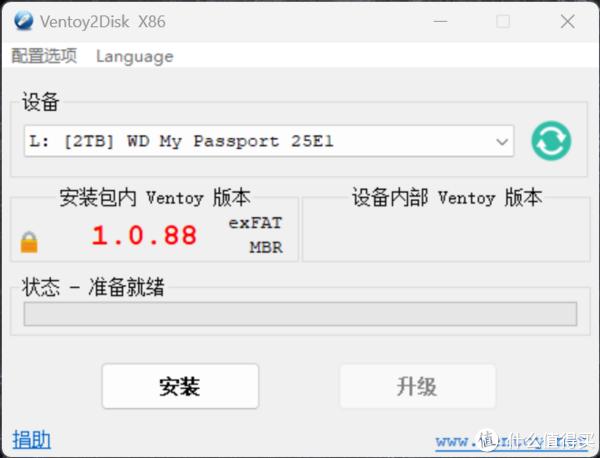Click the green refresh devices icon
The height and width of the screenshot is (458, 600).
coord(551,140)
